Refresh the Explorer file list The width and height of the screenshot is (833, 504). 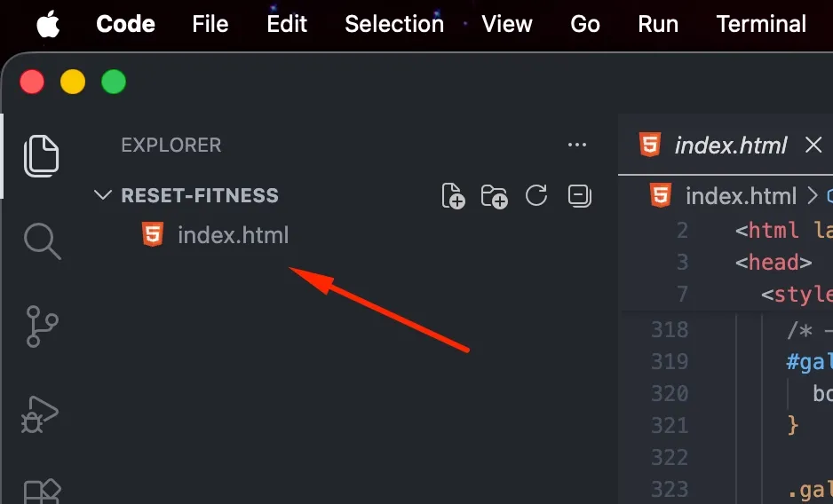(536, 195)
